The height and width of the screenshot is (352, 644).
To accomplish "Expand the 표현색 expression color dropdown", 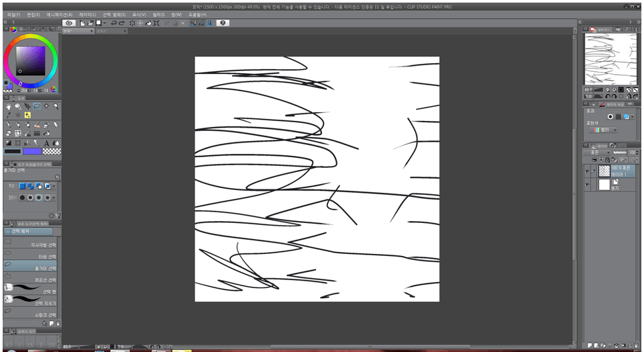I will coord(606,130).
